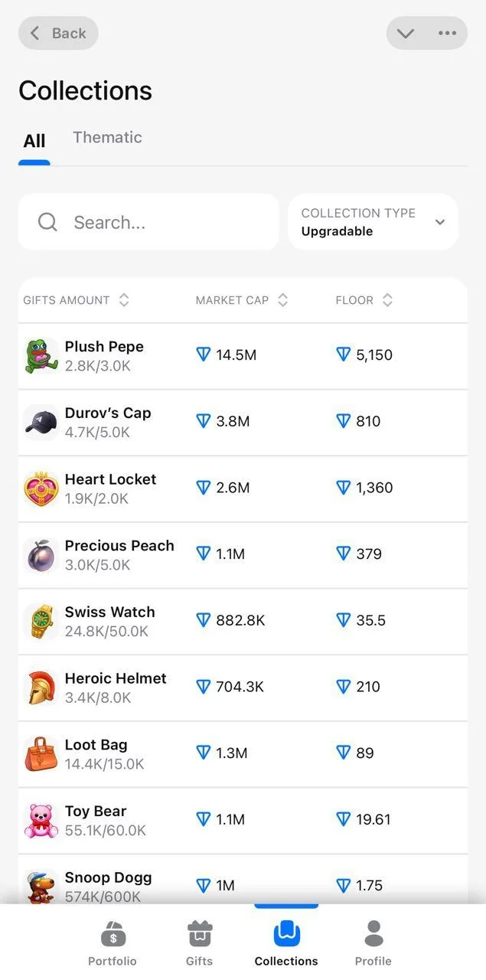Viewport: 486px width, 980px height.
Task: Toggle sorting by Floor price
Action: (x=364, y=300)
